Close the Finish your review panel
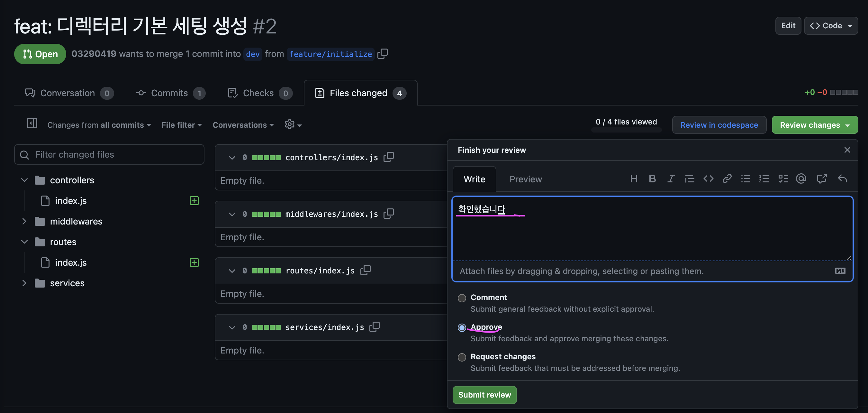 (x=847, y=150)
